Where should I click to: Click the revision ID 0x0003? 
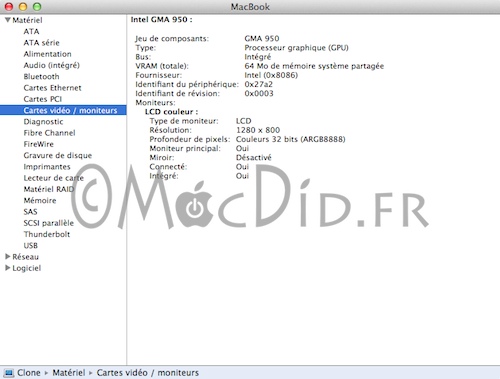259,93
